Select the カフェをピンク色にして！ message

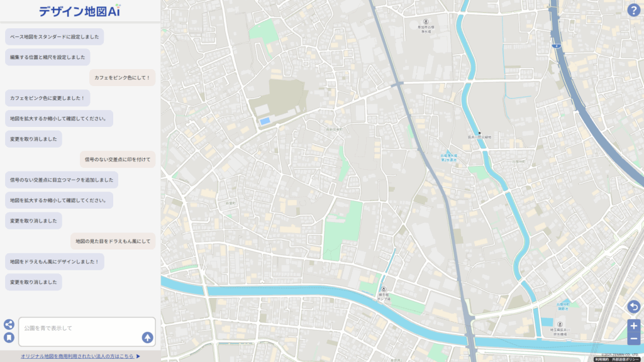coord(123,77)
